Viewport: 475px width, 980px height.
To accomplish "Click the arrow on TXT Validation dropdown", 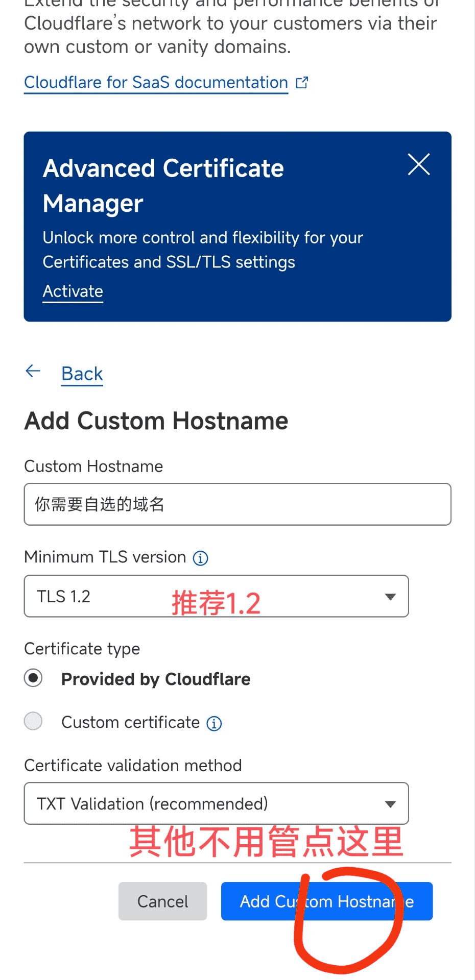I will 390,804.
